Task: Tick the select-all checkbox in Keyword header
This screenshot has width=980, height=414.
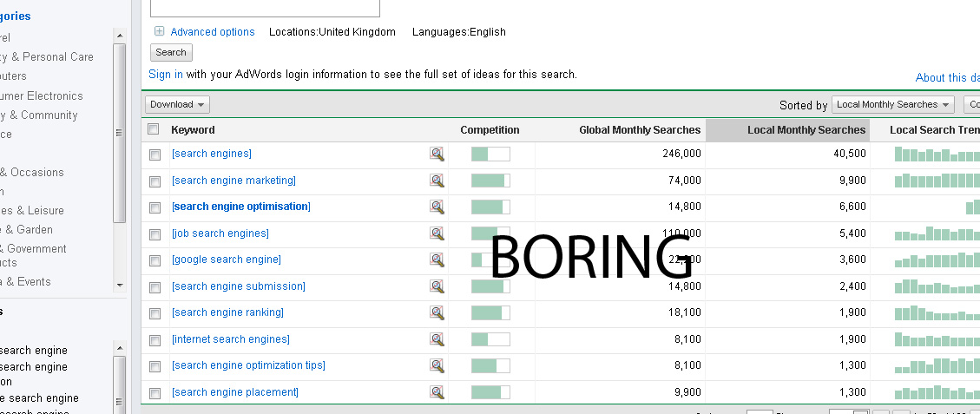Action: pyautogui.click(x=154, y=129)
